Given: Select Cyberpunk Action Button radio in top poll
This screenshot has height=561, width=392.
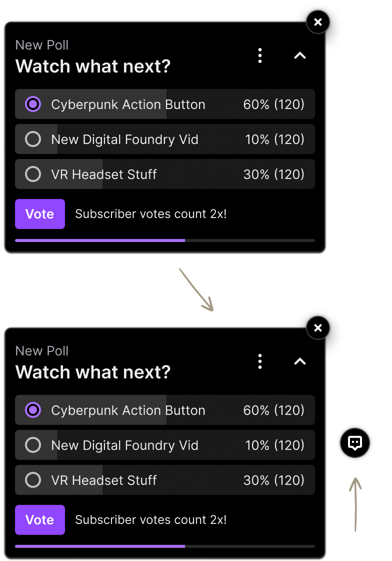Looking at the screenshot, I should [x=33, y=104].
